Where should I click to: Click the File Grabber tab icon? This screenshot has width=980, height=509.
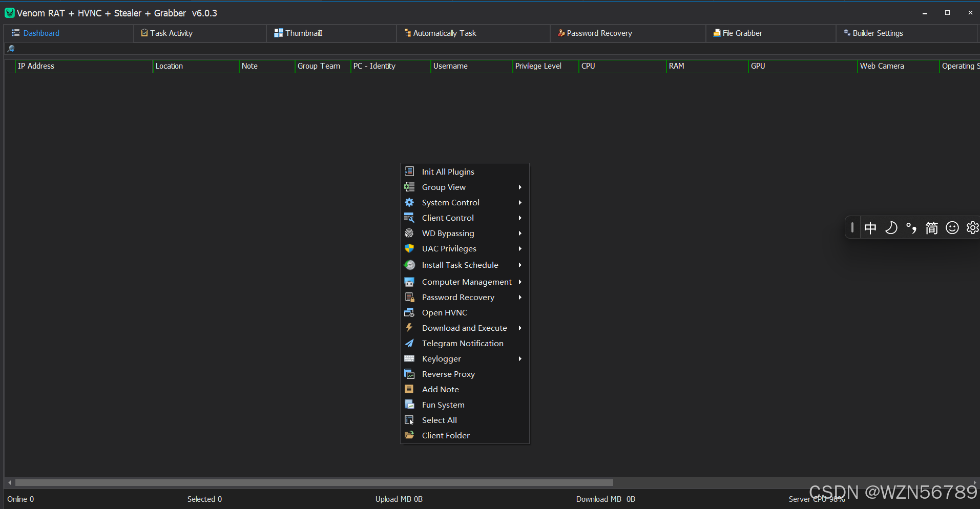pos(717,33)
